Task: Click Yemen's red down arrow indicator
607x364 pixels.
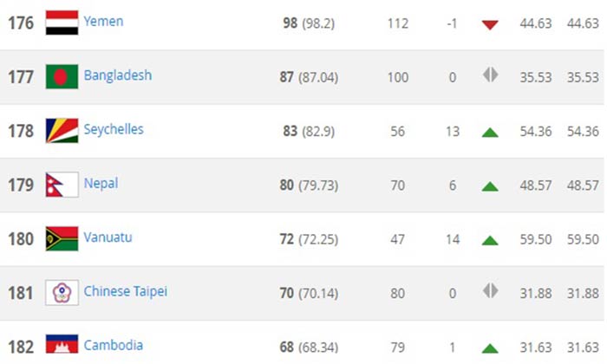Action: [x=490, y=24]
